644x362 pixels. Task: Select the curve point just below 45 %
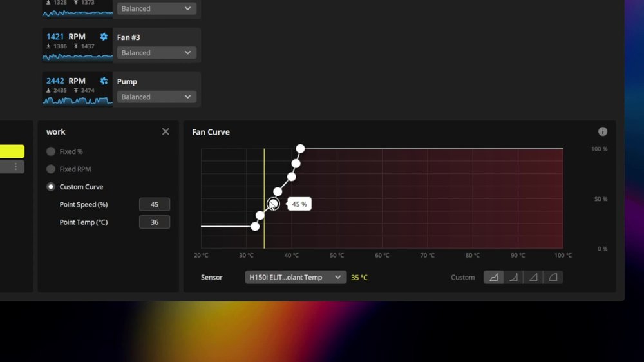pyautogui.click(x=260, y=215)
